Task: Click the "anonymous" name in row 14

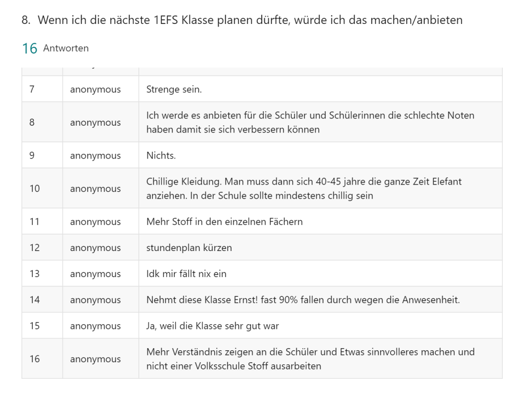Action: [95, 300]
